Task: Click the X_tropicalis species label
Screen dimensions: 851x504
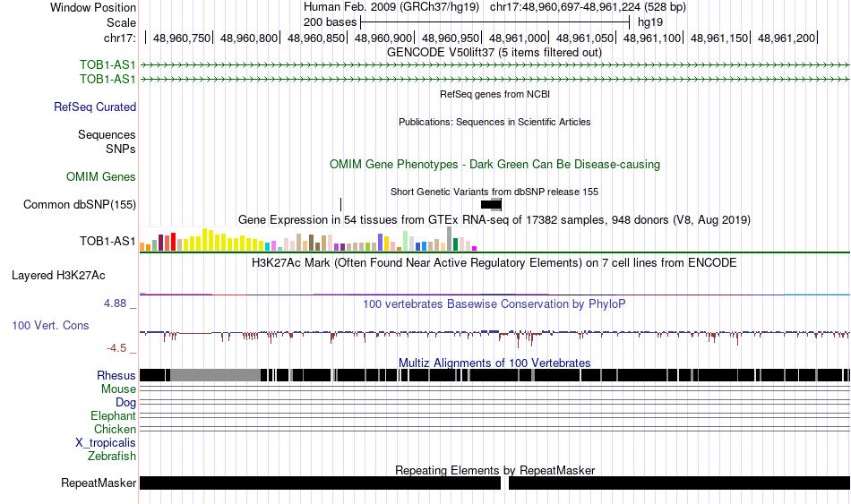Action: [106, 443]
